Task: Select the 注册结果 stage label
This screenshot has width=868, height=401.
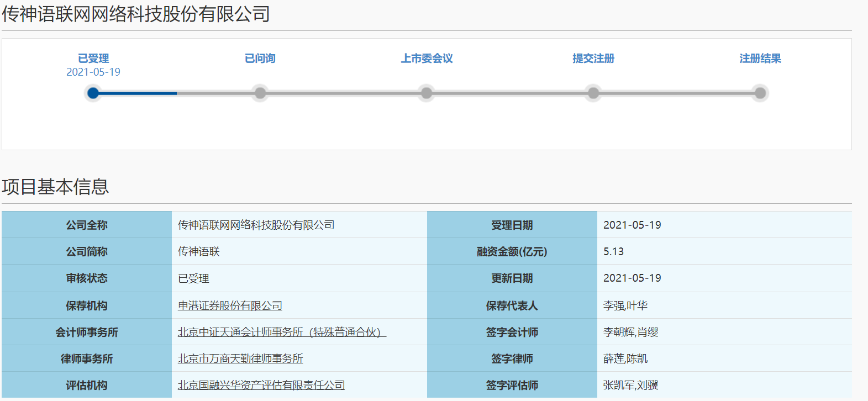Action: tap(760, 59)
